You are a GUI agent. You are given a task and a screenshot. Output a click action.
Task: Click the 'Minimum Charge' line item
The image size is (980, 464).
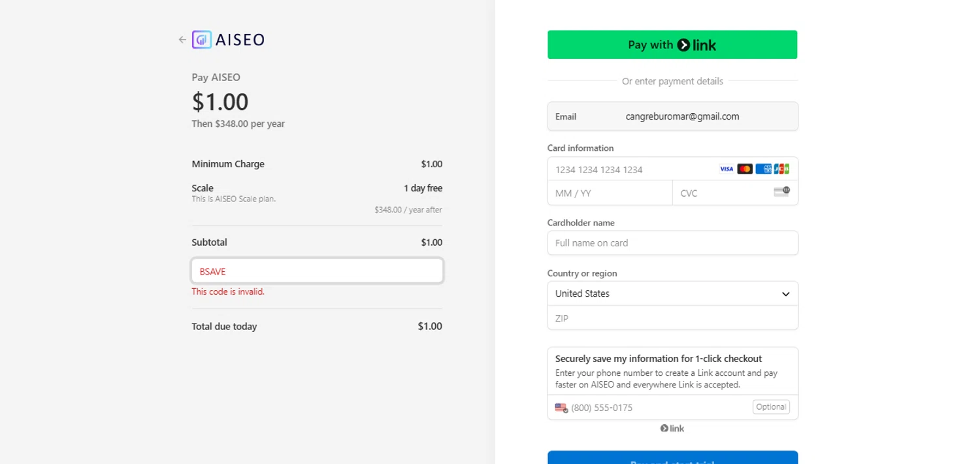click(228, 164)
